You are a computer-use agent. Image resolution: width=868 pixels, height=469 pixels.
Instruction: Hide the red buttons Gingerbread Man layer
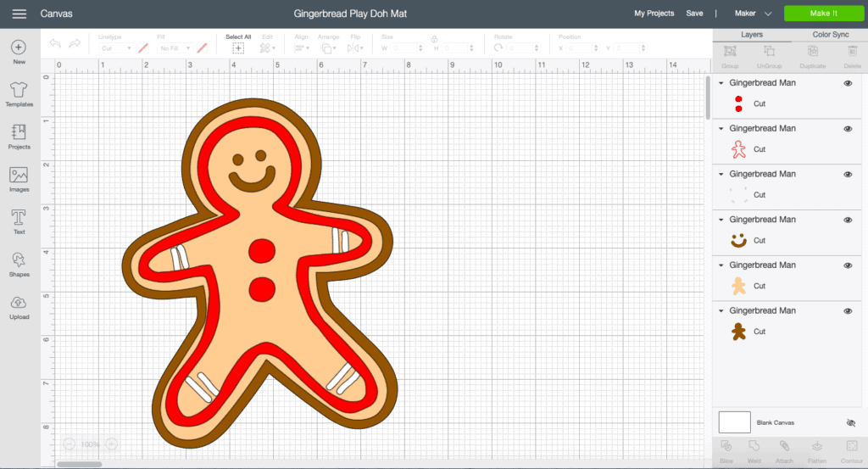tap(848, 83)
